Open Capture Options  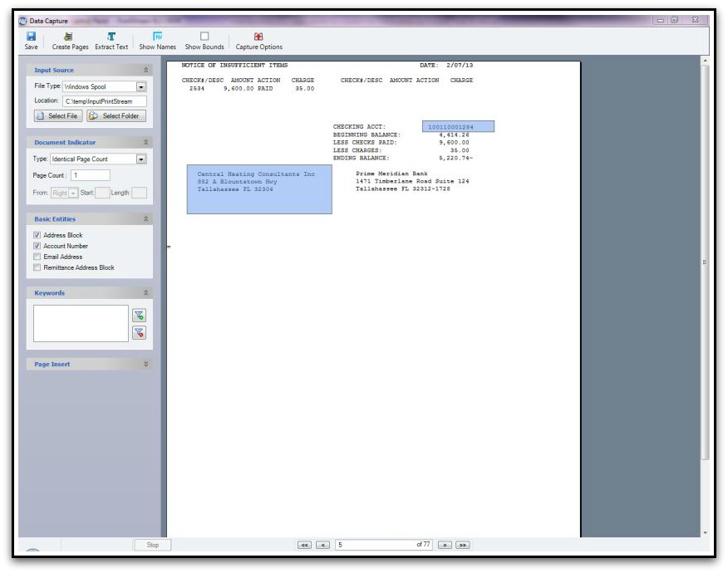(x=260, y=37)
